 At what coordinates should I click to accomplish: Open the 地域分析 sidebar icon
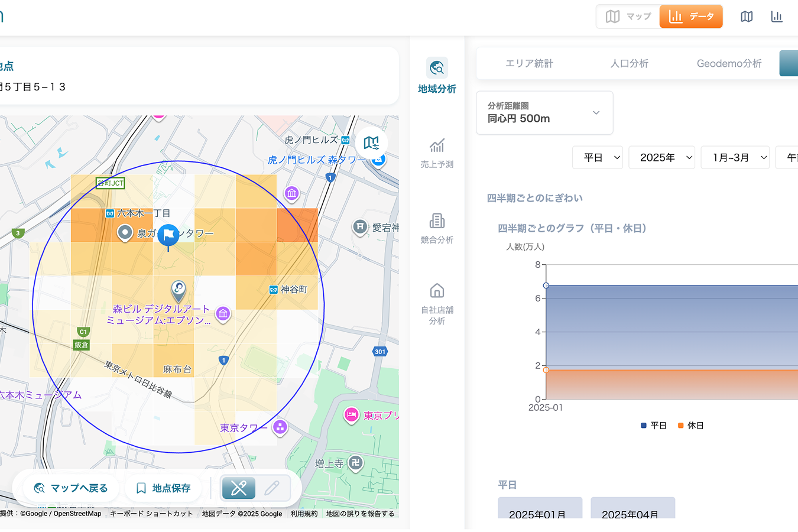click(x=437, y=69)
